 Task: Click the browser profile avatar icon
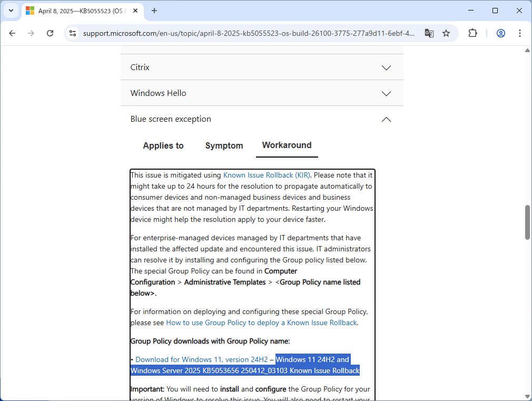[500, 33]
